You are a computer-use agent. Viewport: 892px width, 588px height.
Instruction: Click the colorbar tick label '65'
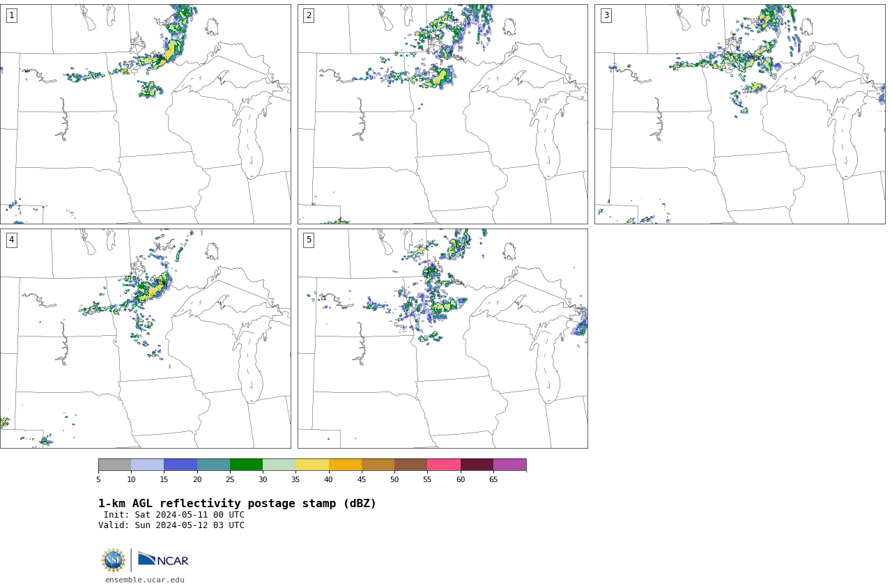pos(493,479)
